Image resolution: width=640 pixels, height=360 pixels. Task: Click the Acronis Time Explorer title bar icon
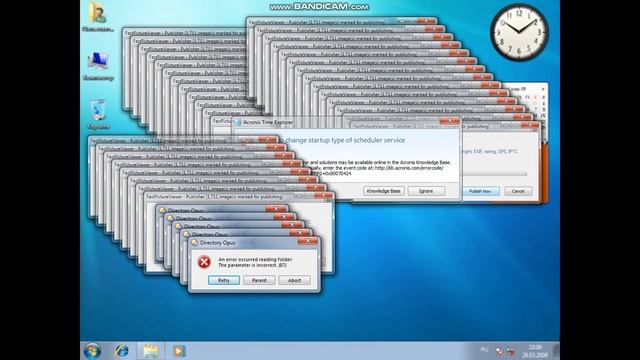[x=239, y=122]
